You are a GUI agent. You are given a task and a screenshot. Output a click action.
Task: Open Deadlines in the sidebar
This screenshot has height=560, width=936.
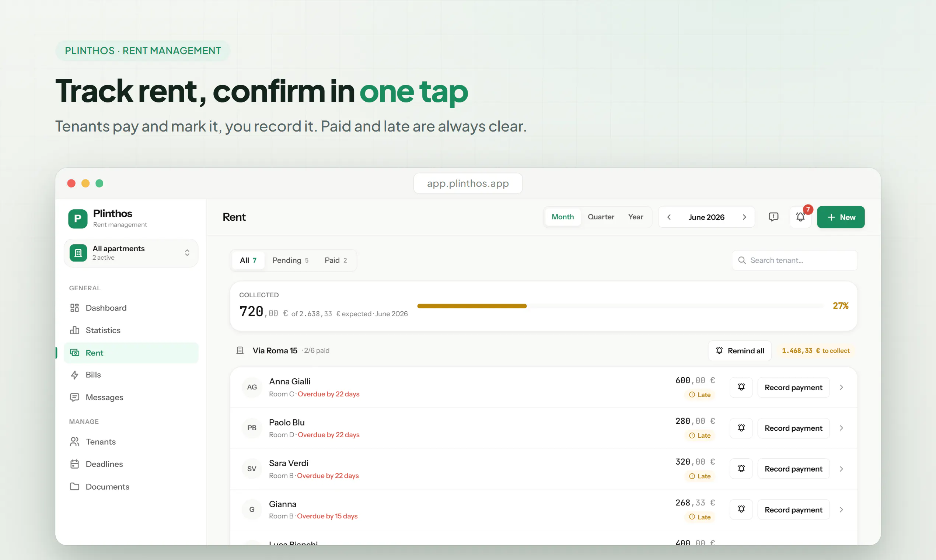point(131,464)
